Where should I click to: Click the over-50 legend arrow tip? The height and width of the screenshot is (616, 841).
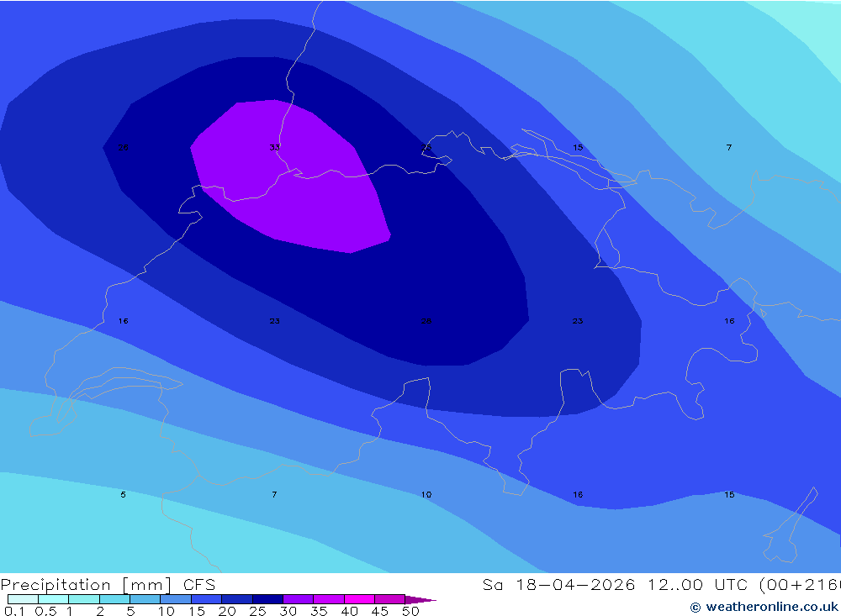pos(420,599)
